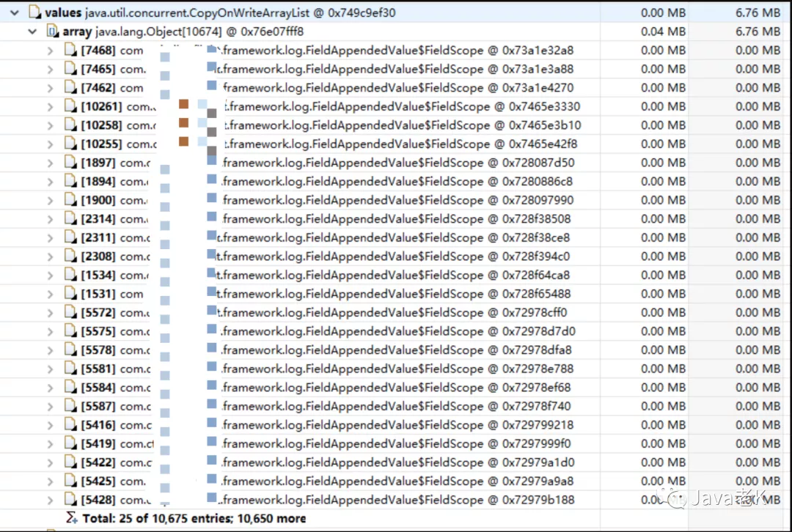Screen dimensions: 792x532
Task: Click the object icon beside [5416]
Action: coord(70,424)
